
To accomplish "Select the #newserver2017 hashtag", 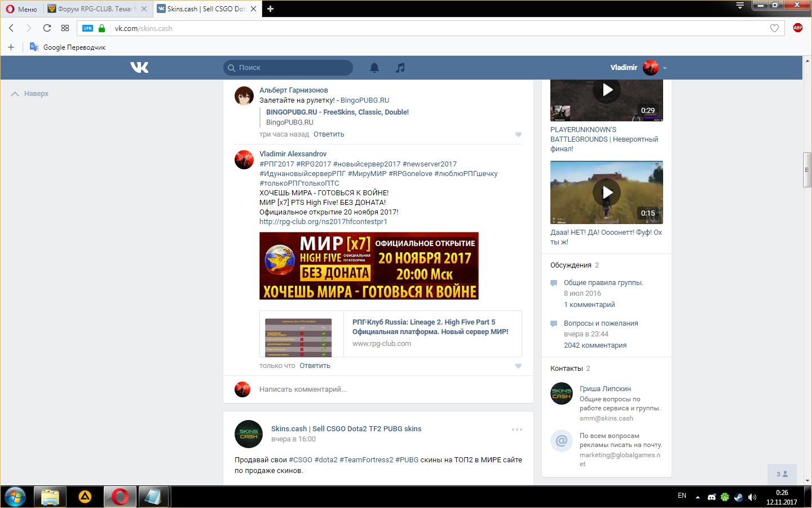I will 430,164.
